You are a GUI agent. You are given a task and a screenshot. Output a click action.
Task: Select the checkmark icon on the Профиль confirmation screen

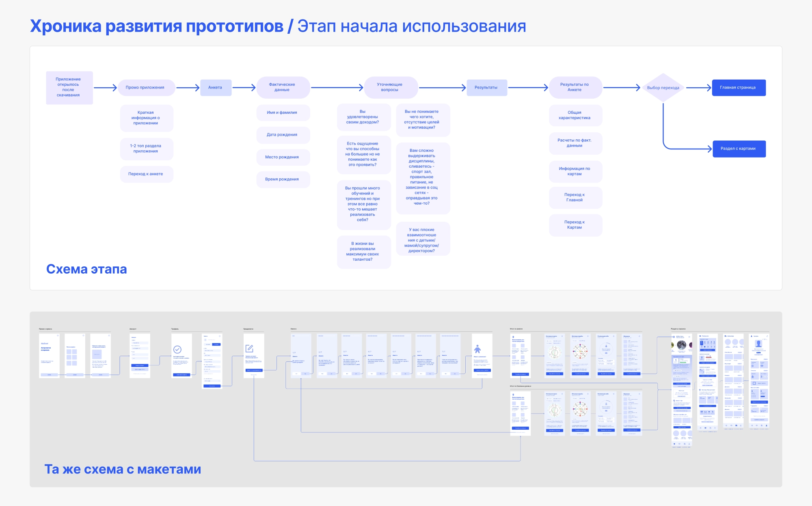[x=177, y=350]
